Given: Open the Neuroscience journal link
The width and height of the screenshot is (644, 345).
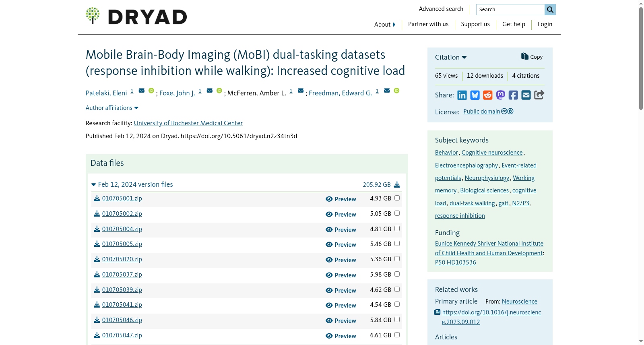Looking at the screenshot, I should 520,302.
